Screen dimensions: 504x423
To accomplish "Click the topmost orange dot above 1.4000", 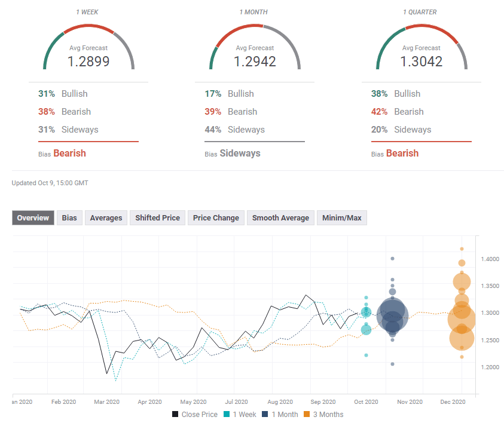I will pyautogui.click(x=462, y=249).
